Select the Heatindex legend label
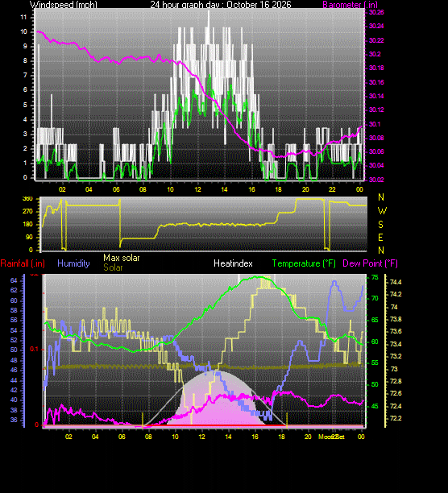The image size is (448, 493). click(233, 263)
